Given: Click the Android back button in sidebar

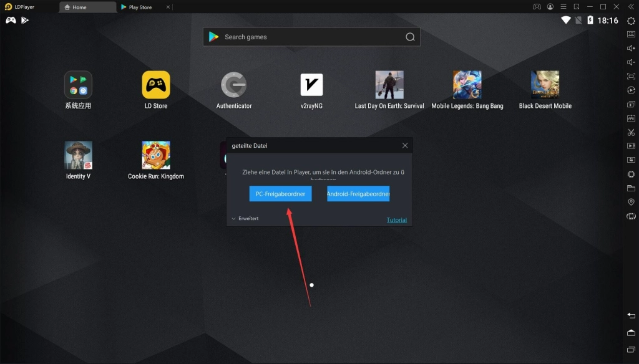Looking at the screenshot, I should [x=631, y=315].
